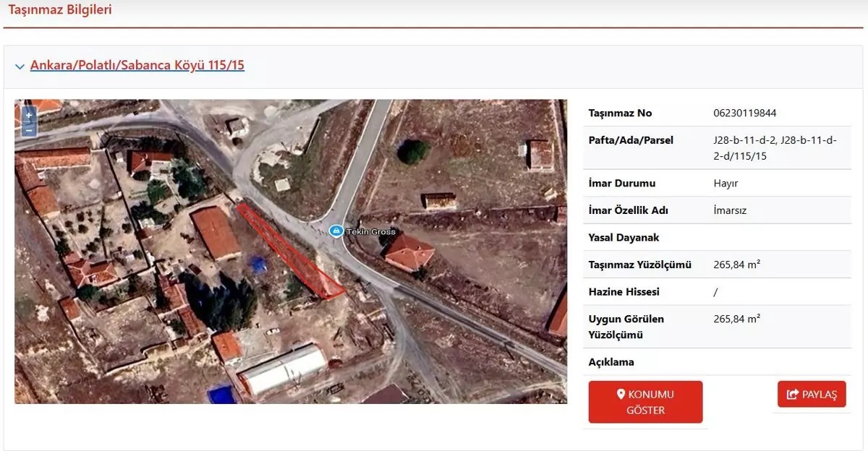This screenshot has height=451, width=868.
Task: Click the Açıklama row label
Action: [612, 362]
